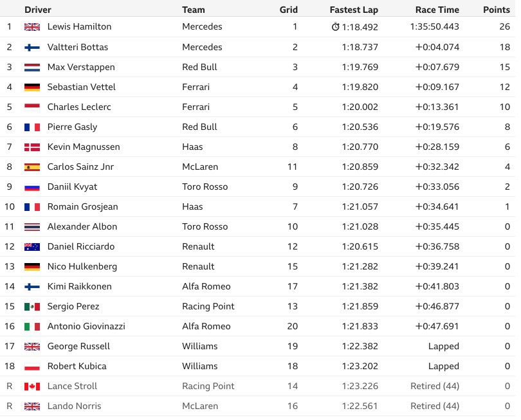521x420 pixels.
Task: Select the Fastest Lap column header
Action: tap(354, 10)
